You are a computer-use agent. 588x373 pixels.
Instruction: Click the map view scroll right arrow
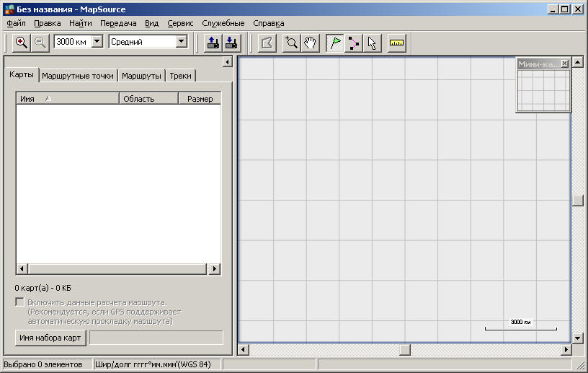(x=566, y=350)
